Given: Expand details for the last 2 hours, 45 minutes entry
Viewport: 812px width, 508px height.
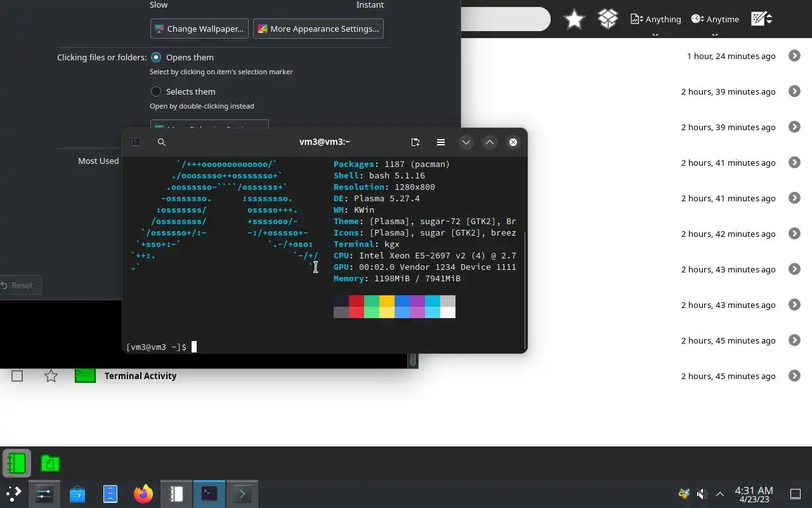Looking at the screenshot, I should (x=794, y=376).
